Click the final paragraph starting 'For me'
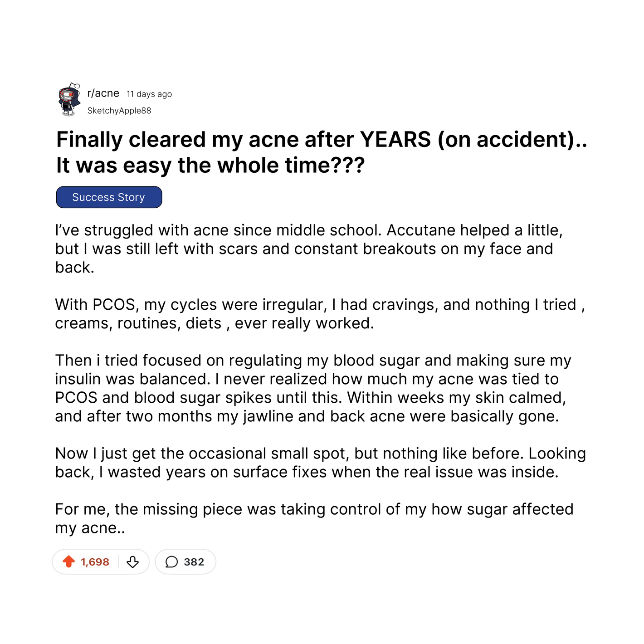 pyautogui.click(x=313, y=518)
